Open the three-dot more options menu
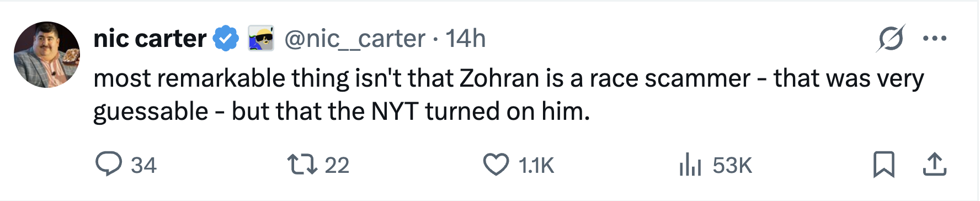This screenshot has height=201, width=980. coord(935,39)
